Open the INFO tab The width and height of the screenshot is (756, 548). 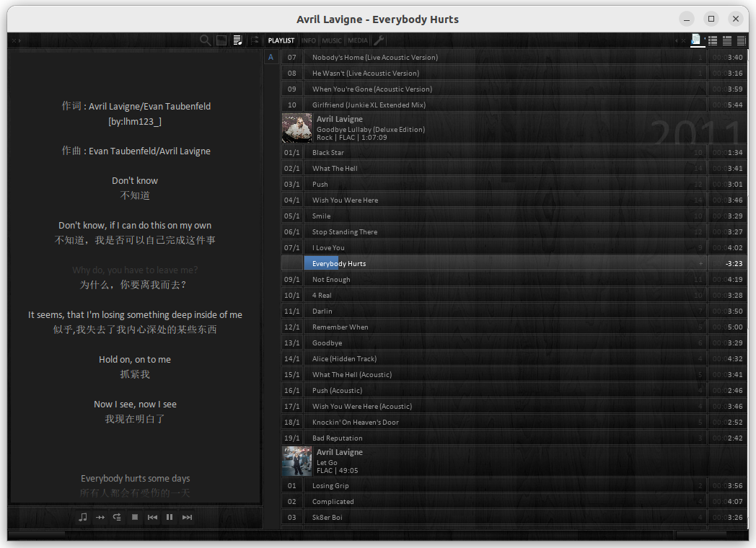point(309,40)
